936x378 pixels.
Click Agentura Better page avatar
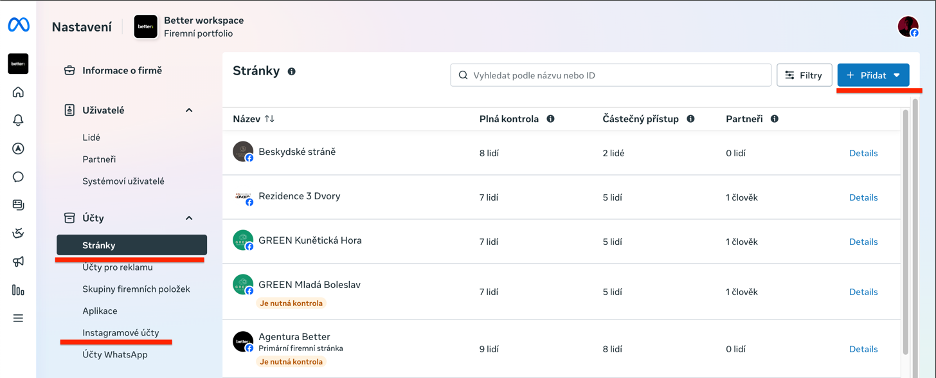(243, 342)
